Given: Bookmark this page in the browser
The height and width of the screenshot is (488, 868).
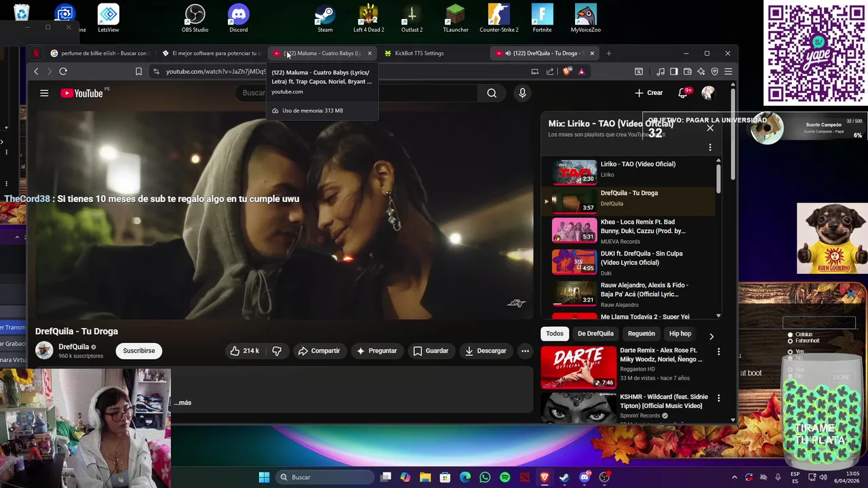Looking at the screenshot, I should pos(138,71).
